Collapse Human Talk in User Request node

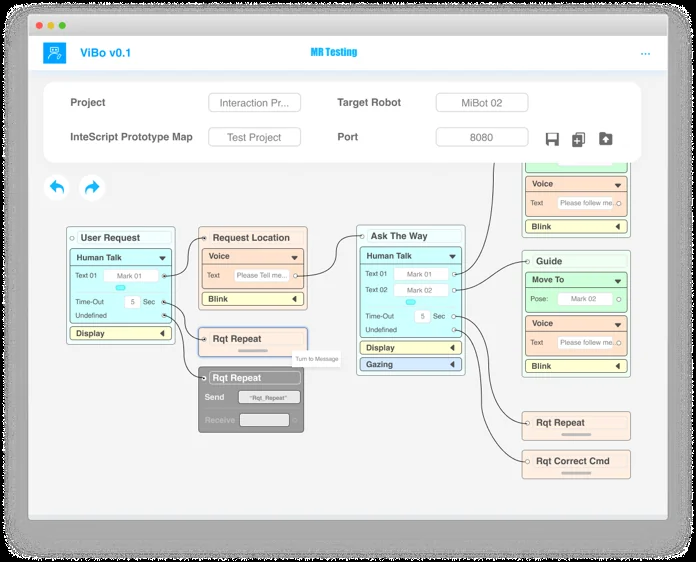point(162,258)
